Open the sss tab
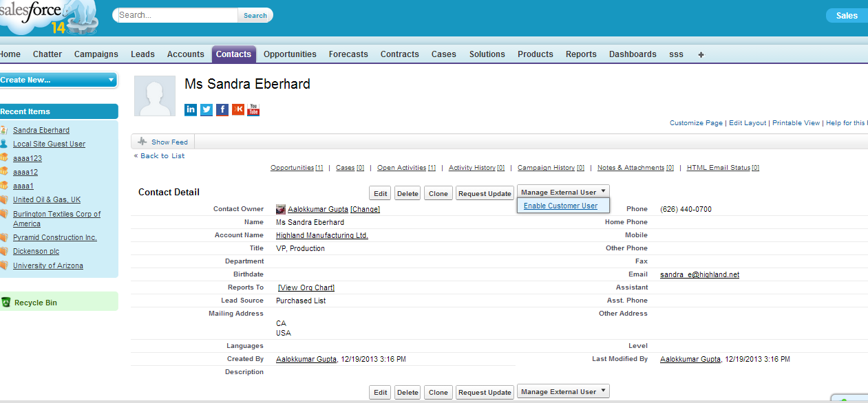This screenshot has height=403, width=868. [x=677, y=54]
